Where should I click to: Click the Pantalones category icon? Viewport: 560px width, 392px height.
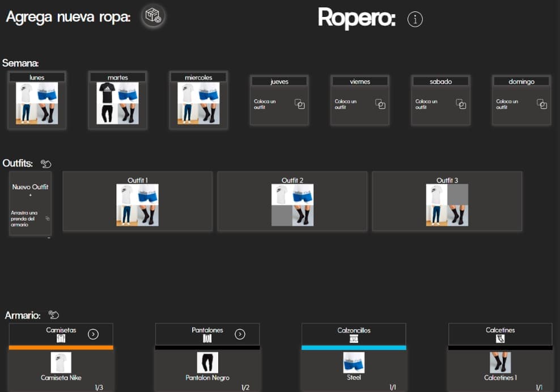point(207,339)
